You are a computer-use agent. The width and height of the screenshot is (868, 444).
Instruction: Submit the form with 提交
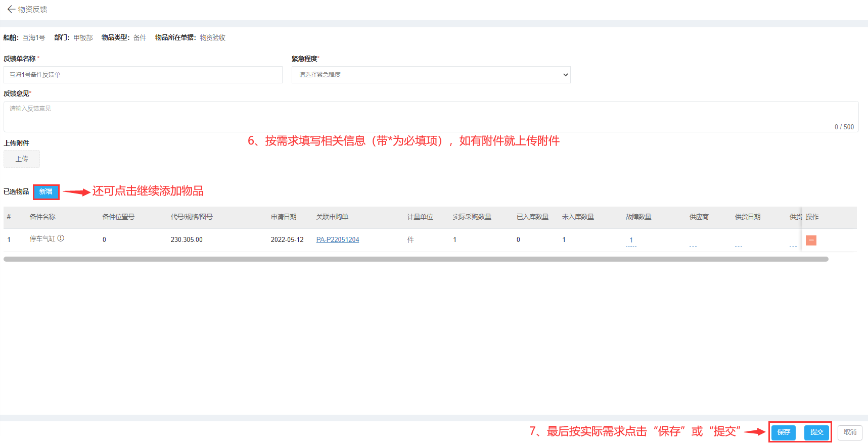click(816, 432)
